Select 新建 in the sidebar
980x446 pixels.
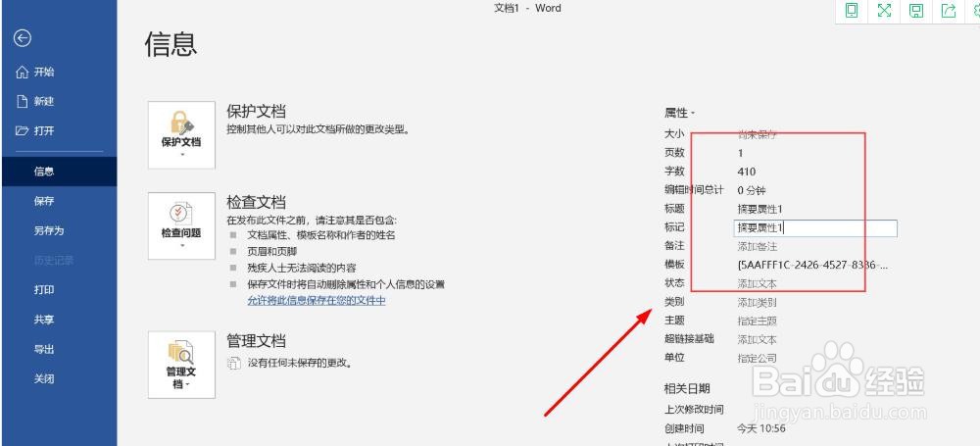click(35, 101)
